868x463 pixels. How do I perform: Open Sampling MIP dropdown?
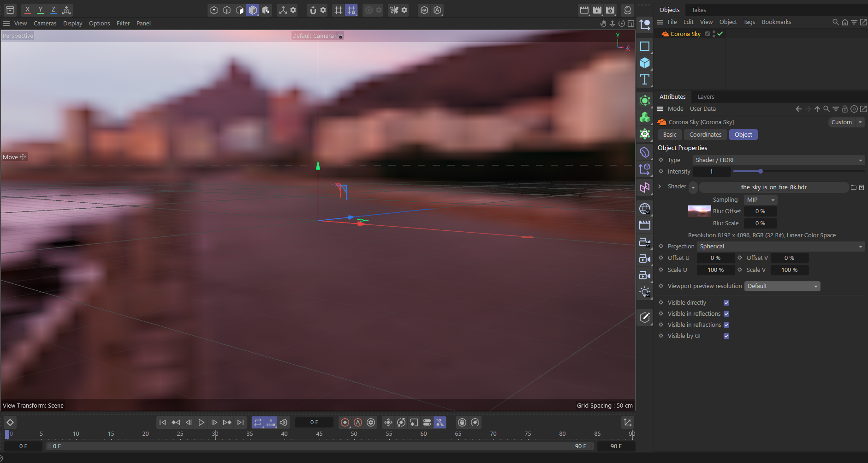click(761, 199)
